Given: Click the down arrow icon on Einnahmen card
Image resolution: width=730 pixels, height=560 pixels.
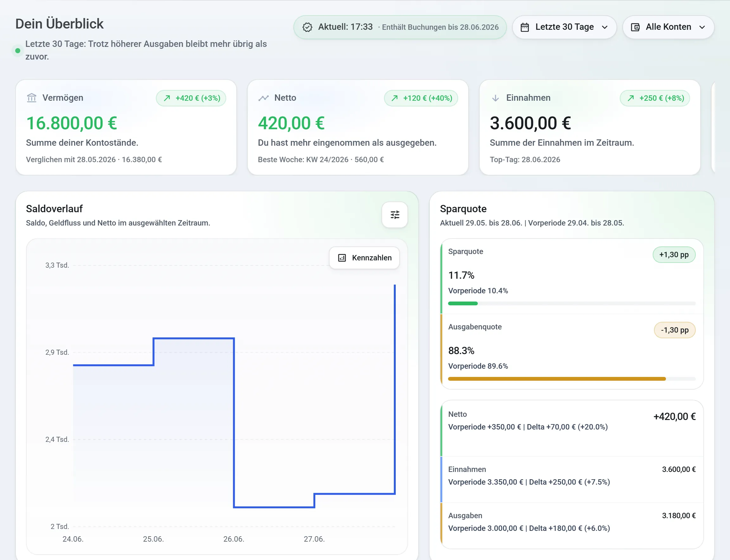Looking at the screenshot, I should tap(495, 98).
